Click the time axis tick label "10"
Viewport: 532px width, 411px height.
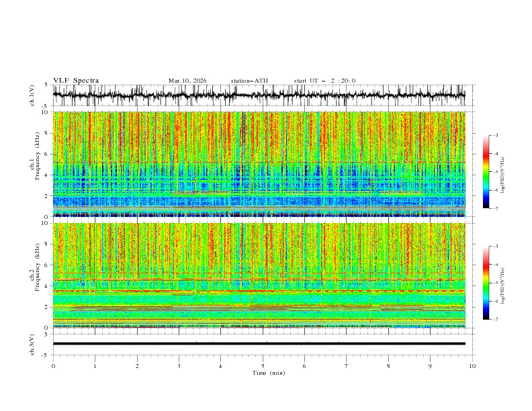click(x=472, y=366)
